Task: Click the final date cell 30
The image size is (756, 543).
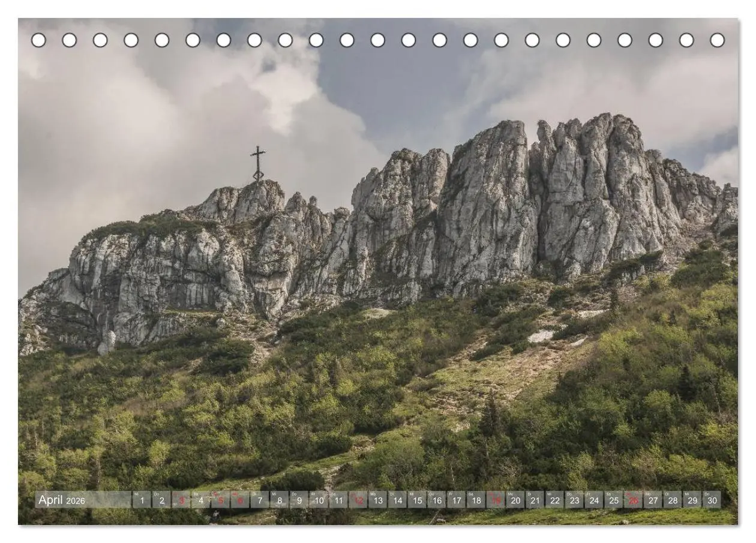Action: pos(712,500)
